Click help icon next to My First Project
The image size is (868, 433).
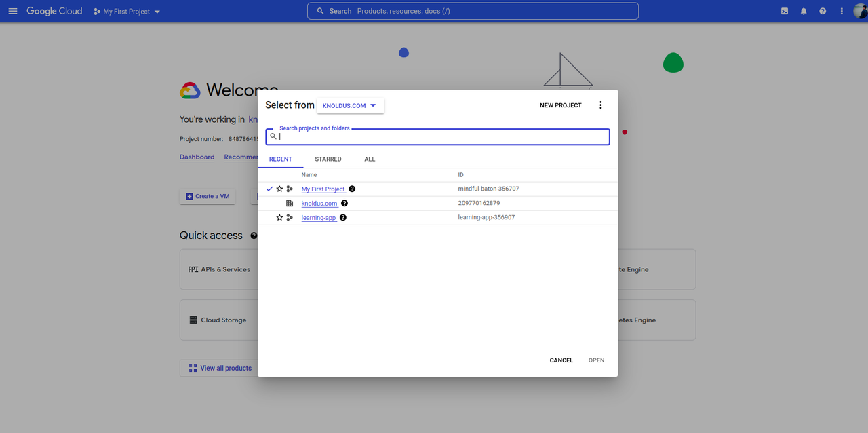[x=352, y=189]
